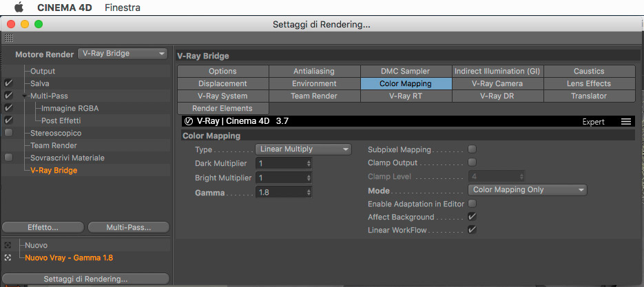Enable Clamp Output checkbox
Screen dimensions: 644x287
click(472, 162)
